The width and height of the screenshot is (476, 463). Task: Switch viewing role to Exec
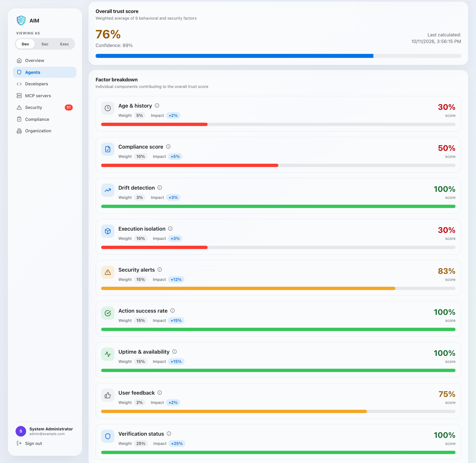64,44
